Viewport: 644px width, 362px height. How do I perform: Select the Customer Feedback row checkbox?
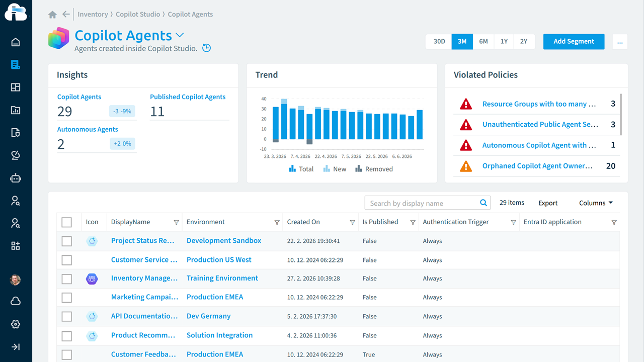pyautogui.click(x=66, y=354)
